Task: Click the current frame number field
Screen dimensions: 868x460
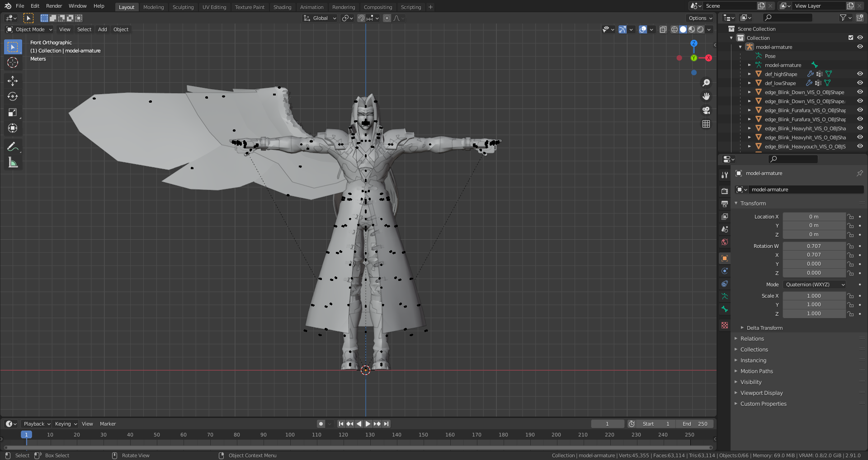Action: [608, 424]
